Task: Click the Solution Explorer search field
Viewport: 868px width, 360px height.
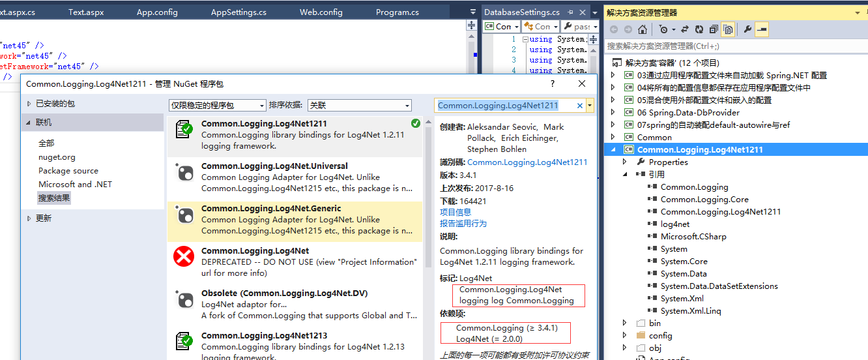Action: (735, 46)
